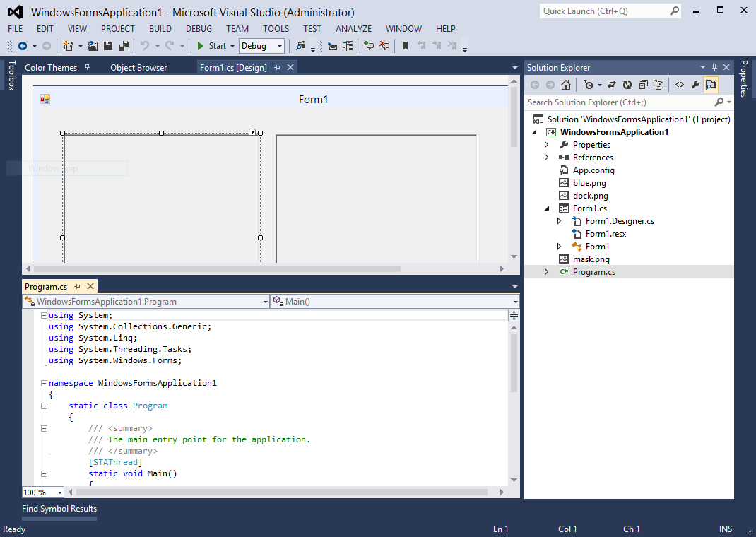
Task: Save all files using Save All icon
Action: pyautogui.click(x=124, y=46)
